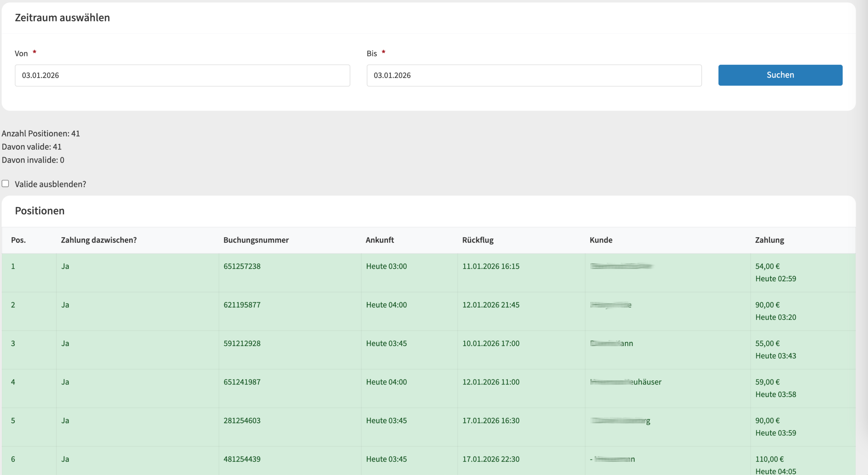The width and height of the screenshot is (868, 475).
Task: Select booking number 281254603
Action: tap(242, 420)
